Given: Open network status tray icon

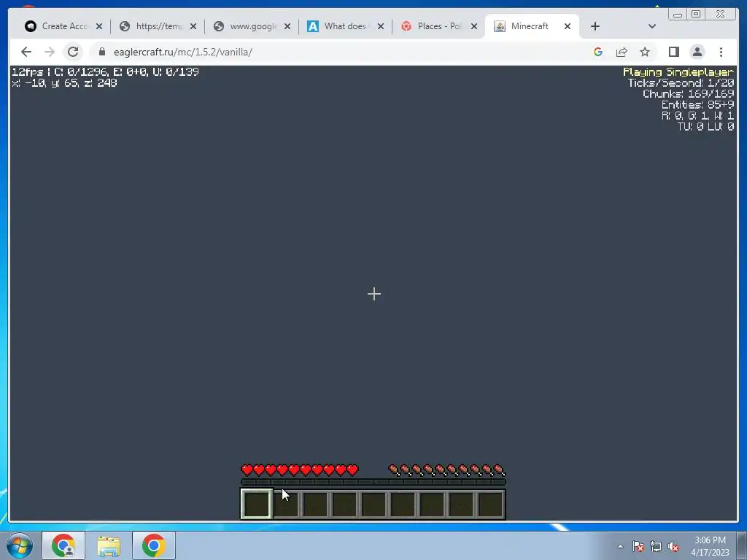Looking at the screenshot, I should [656, 546].
